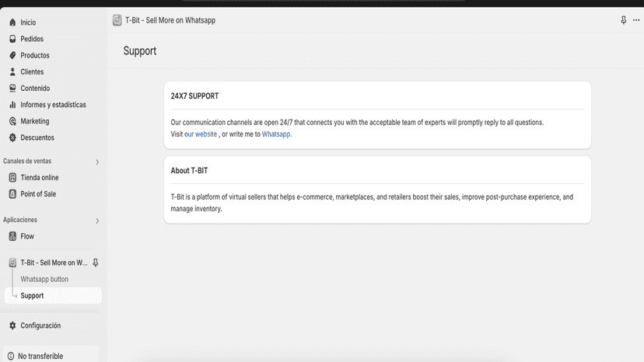Click the T-Bit app icon in header
The width and height of the screenshot is (644, 362).
point(117,20)
